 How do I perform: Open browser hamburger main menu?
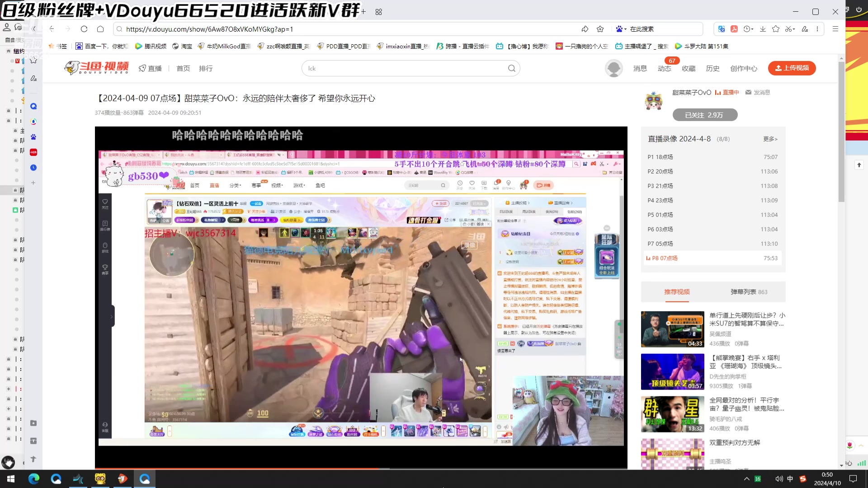coord(835,29)
